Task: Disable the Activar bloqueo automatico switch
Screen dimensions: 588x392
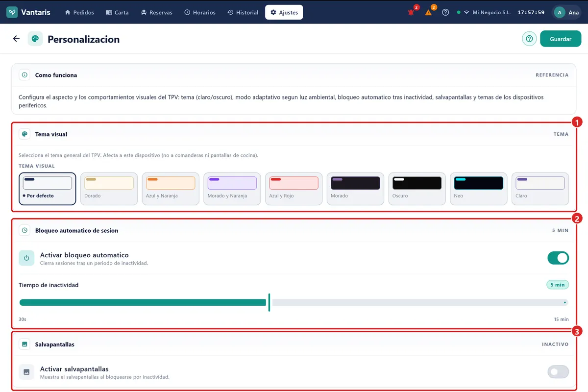Action: click(558, 258)
